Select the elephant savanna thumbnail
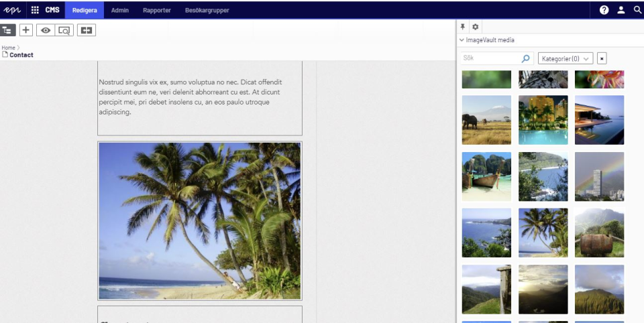Screen dimensions: 644x323 point(486,120)
